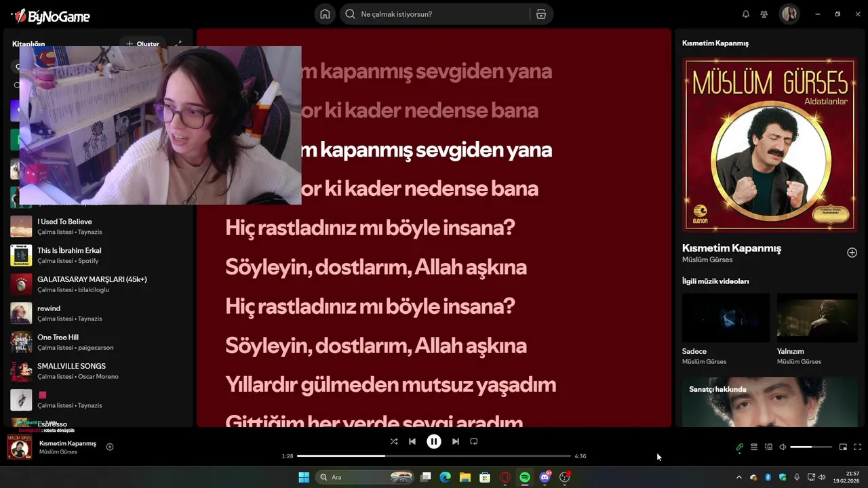The height and width of the screenshot is (488, 868).
Task: Open the notifications bell icon
Action: pos(746,14)
